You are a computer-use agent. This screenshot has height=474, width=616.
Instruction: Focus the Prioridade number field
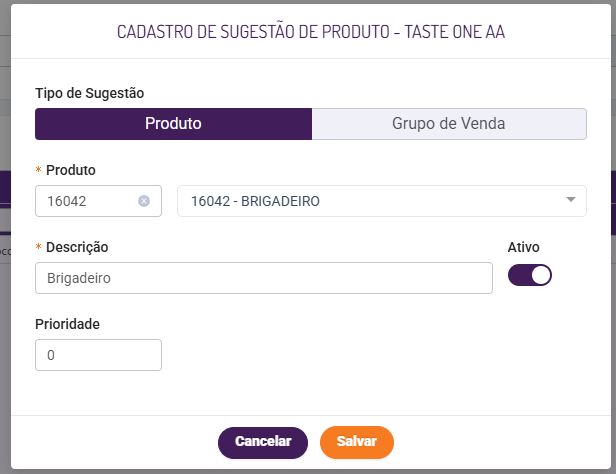(98, 355)
